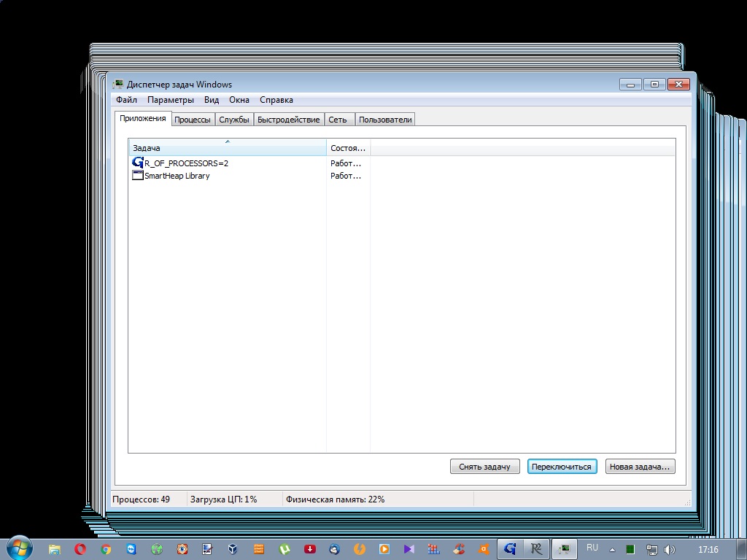Launch VirtualBox from the taskbar
Screen dimensions: 747x560
tap(233, 549)
